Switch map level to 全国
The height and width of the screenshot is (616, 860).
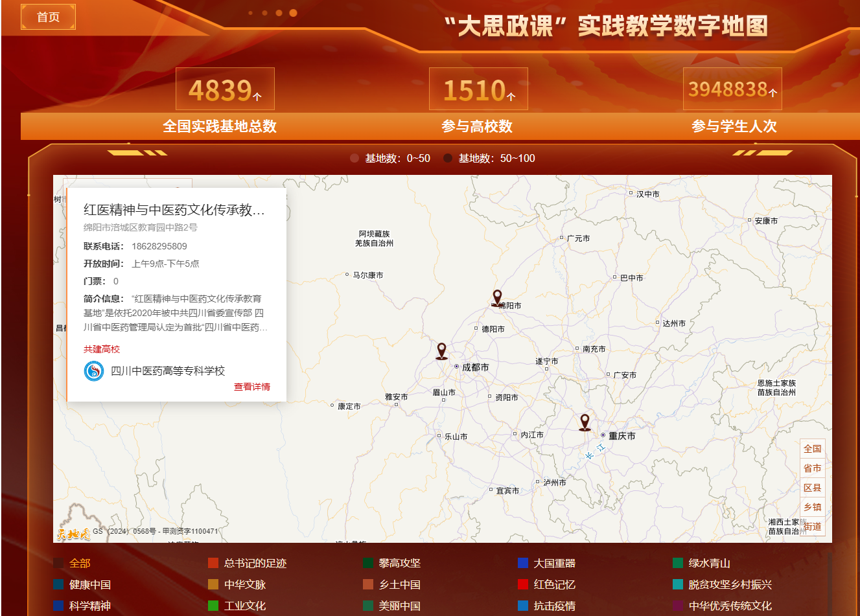point(812,449)
